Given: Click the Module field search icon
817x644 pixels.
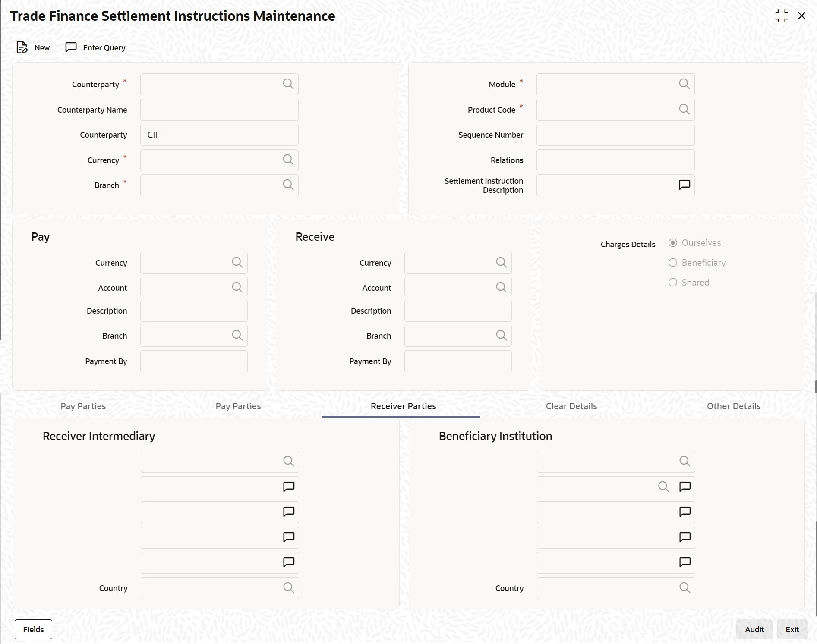Looking at the screenshot, I should (x=684, y=84).
